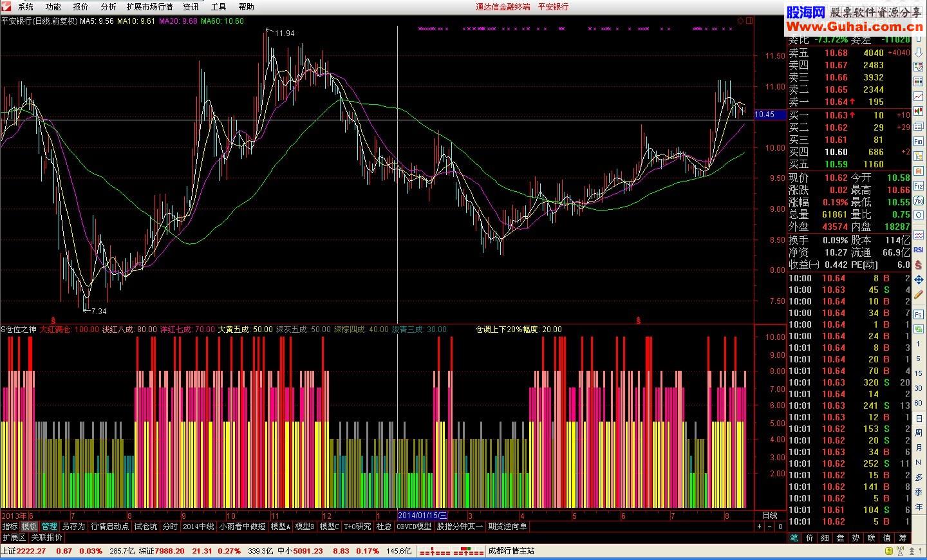Viewport: 927px width, 560px height.
Task: Open the 系统 menu
Action: (x=26, y=6)
